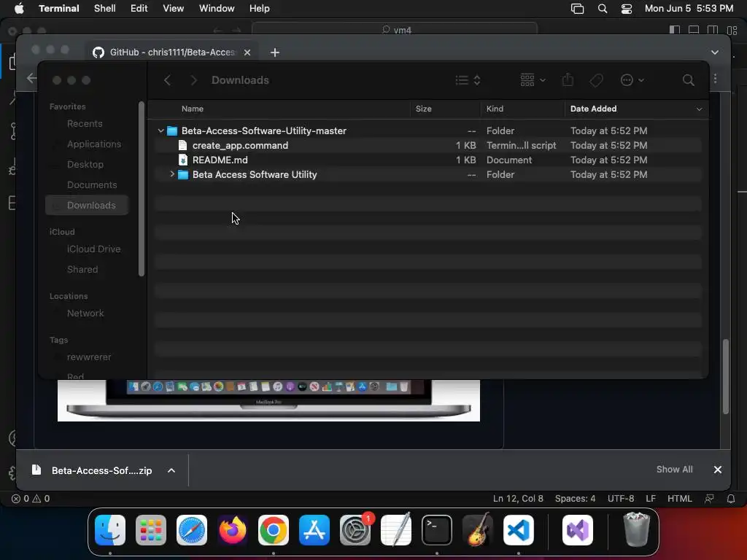Select rewwrerer tag in sidebar
This screenshot has height=560, width=747.
[x=88, y=357]
